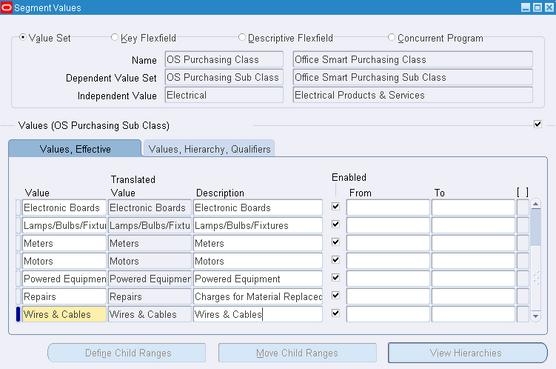Screen dimensions: 556x369
Task: Click the Move Child Ranges button
Action: [297, 353]
